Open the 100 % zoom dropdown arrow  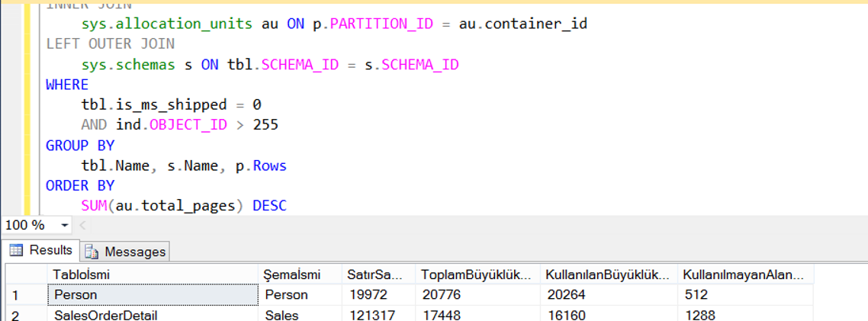(x=64, y=226)
